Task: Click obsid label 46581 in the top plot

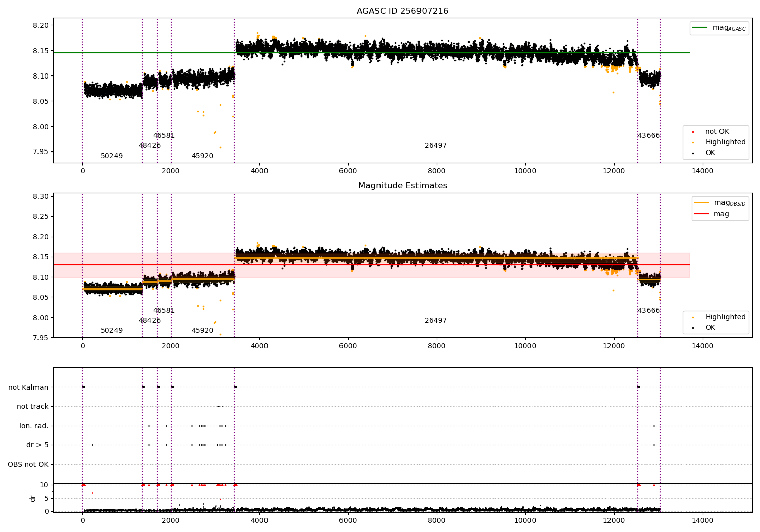Action: point(164,136)
